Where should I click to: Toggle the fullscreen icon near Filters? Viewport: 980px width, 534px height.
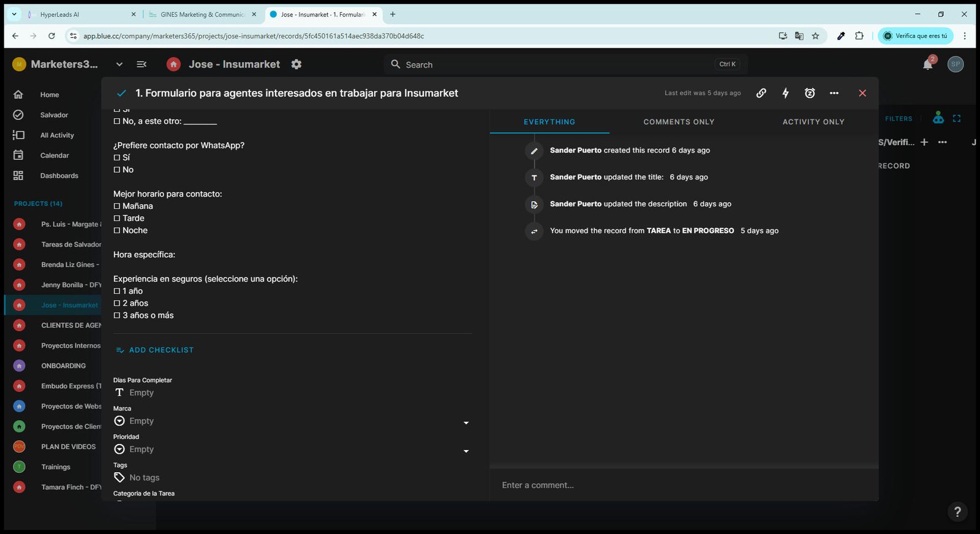click(957, 118)
